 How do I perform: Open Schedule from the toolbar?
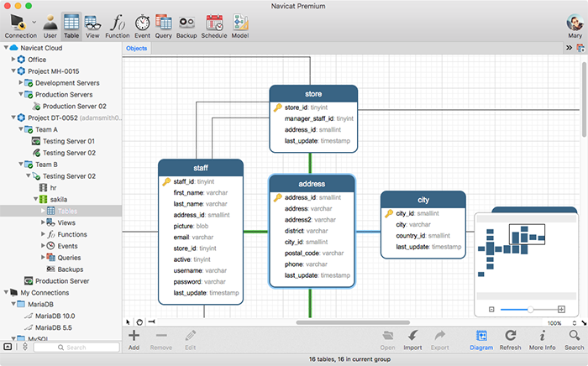coord(214,26)
